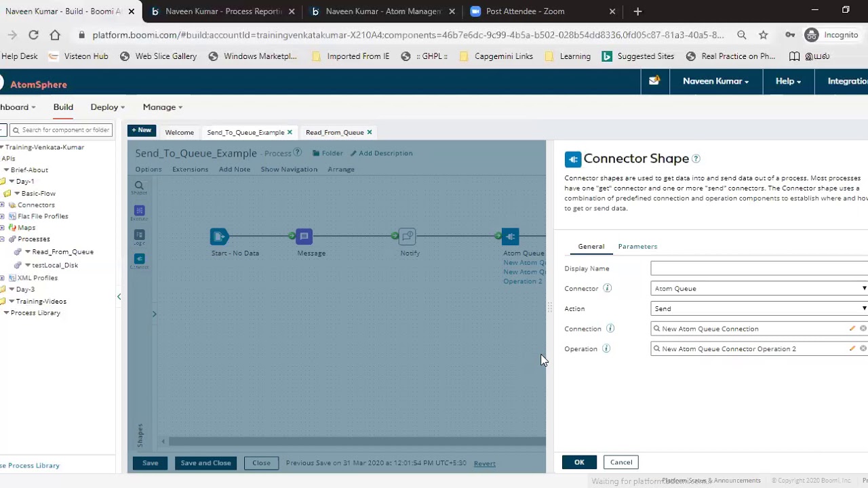Open the Naveen Kumar account menu
Screen dimensions: 868x488
pos(716,81)
